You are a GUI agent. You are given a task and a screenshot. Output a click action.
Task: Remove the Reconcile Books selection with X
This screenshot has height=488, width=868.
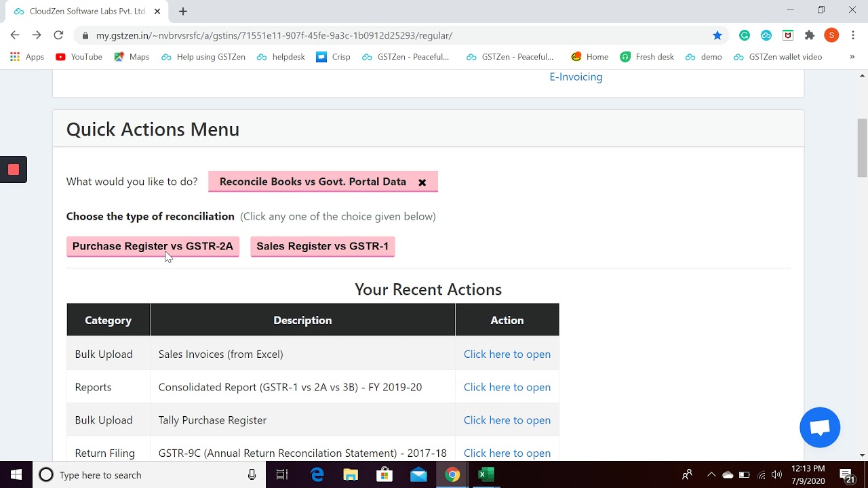point(422,182)
